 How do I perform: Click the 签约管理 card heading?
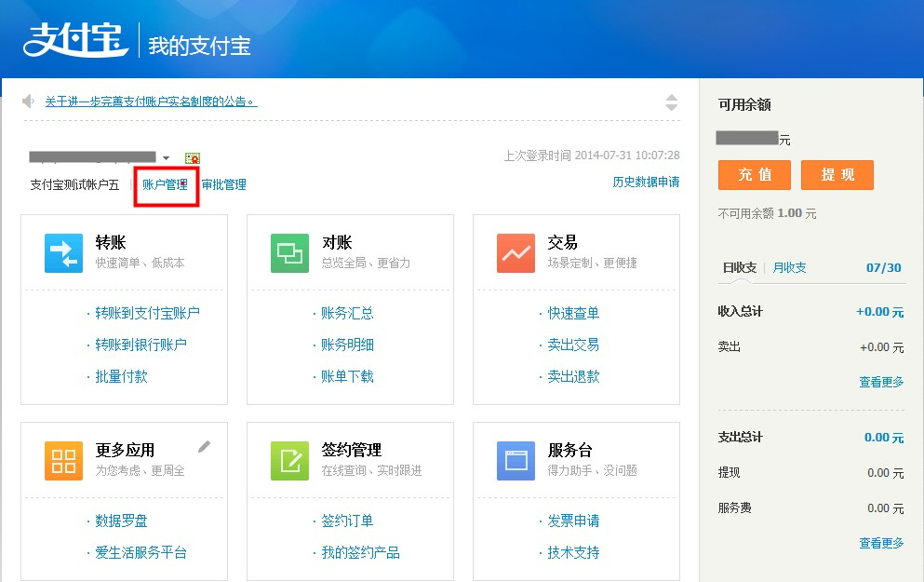point(351,450)
